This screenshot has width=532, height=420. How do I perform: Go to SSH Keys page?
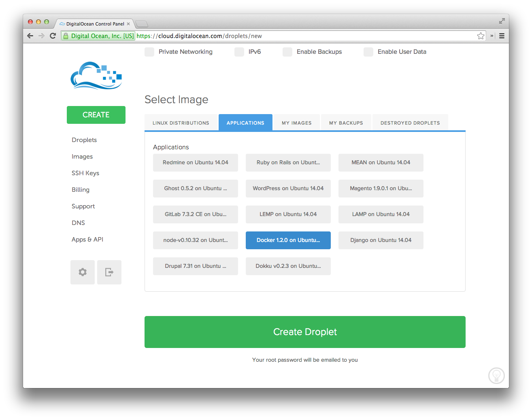(85, 173)
